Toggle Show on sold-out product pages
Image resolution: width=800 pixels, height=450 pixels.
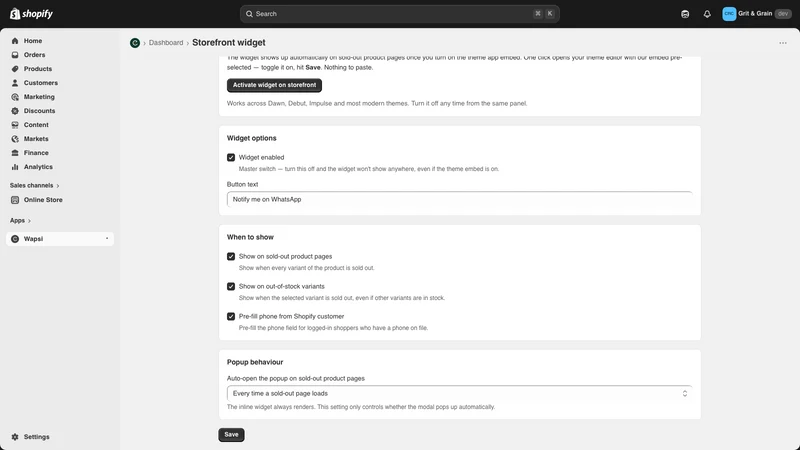[231, 257]
